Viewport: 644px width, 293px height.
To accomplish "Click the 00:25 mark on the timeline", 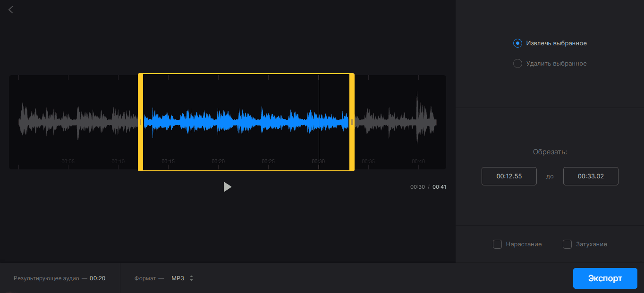I will pyautogui.click(x=268, y=161).
